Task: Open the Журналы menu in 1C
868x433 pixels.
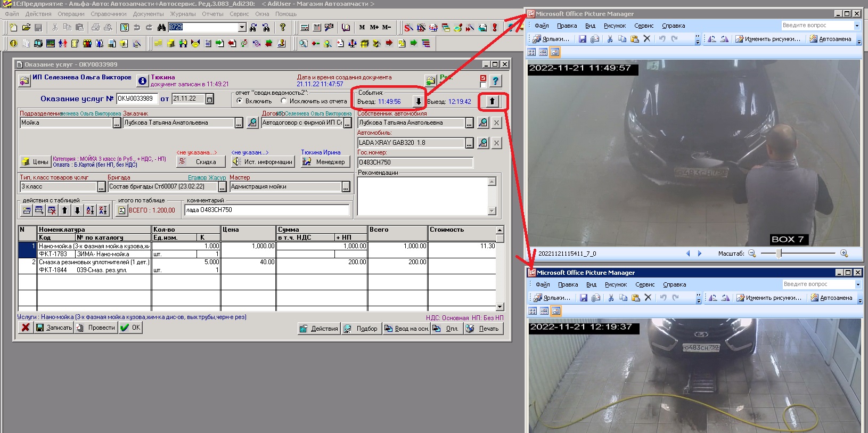Action: (183, 14)
